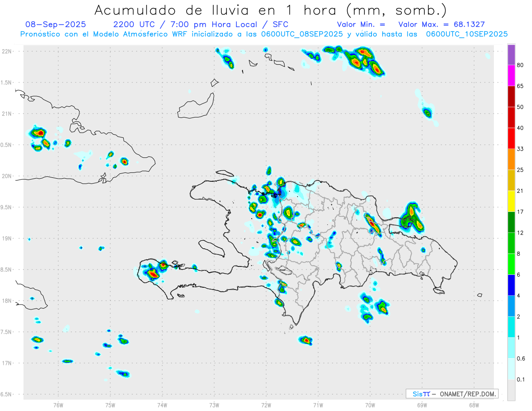Click the purple color segment above 80
This screenshot has height=411, width=532.
[511, 55]
